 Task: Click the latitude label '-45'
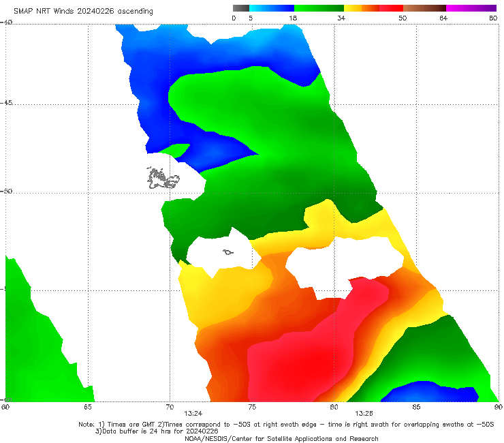coord(6,103)
